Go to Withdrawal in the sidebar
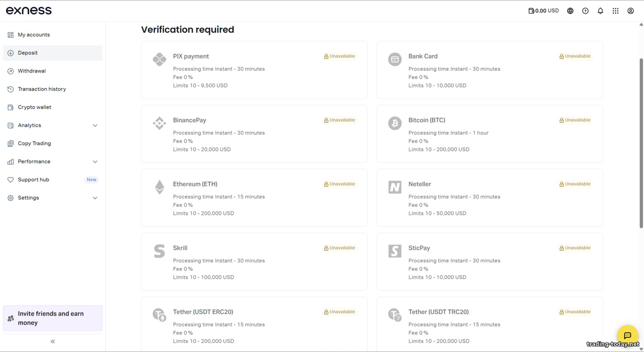This screenshot has width=644, height=352. (x=32, y=71)
